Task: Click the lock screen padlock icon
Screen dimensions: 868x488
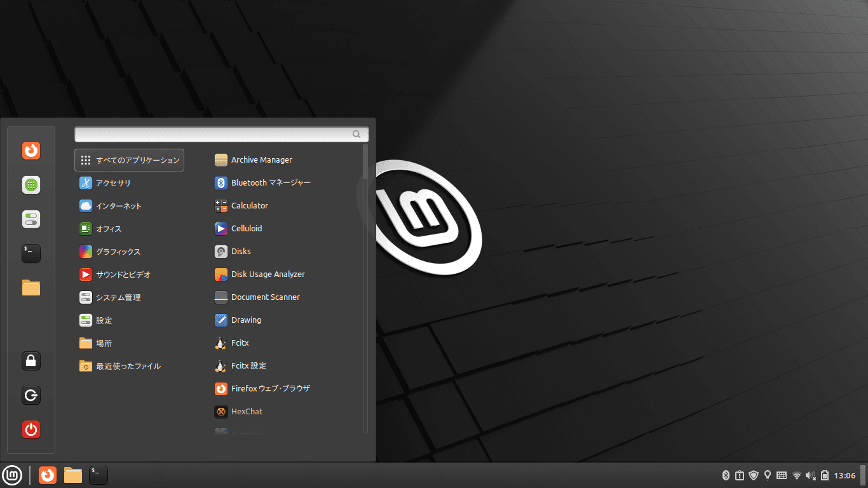Action: point(31,361)
